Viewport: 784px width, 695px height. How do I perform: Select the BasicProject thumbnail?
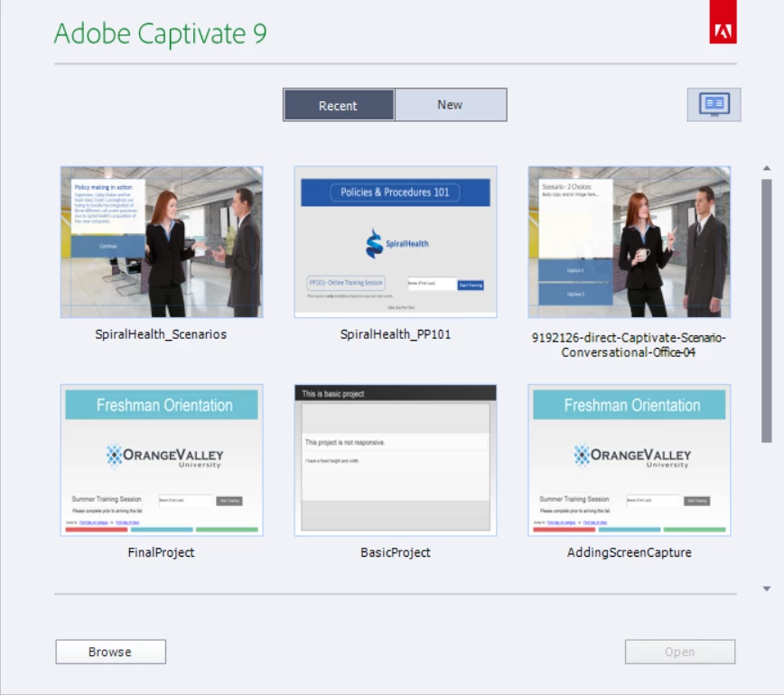coord(396,460)
